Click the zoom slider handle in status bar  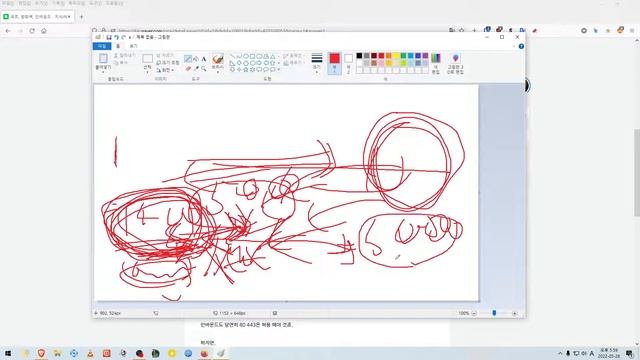pyautogui.click(x=494, y=313)
